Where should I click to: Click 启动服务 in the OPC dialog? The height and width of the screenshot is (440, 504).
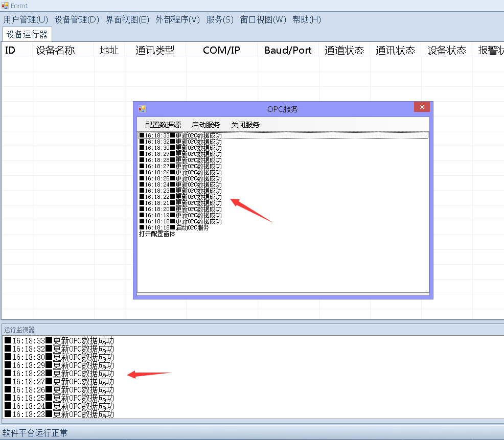point(205,125)
